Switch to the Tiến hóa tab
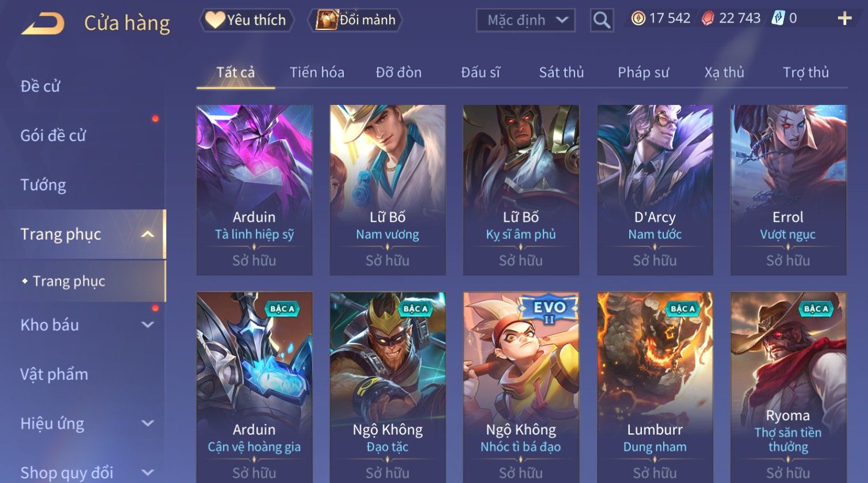The image size is (868, 483). pos(317,72)
